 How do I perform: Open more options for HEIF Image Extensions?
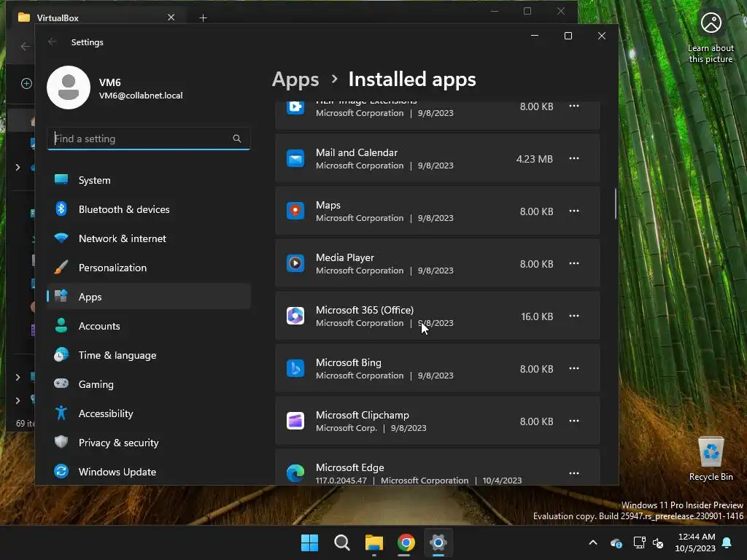tap(574, 106)
